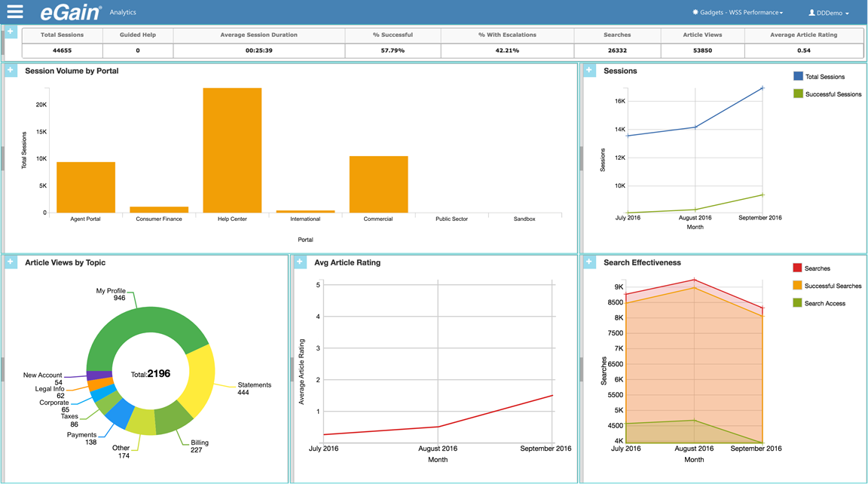This screenshot has width=868, height=484.
Task: Click the red Searches legend color swatch
Action: (798, 268)
